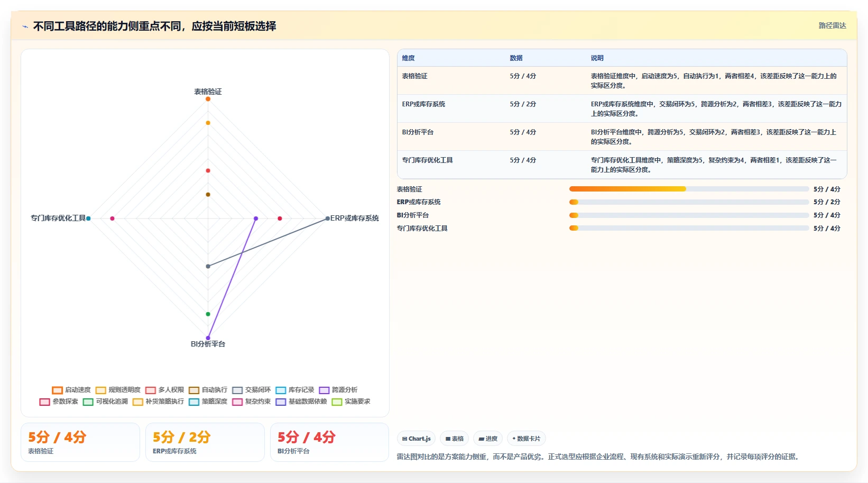The width and height of the screenshot is (868, 483).
Task: Click the teal point at the 专门库存优化工具 apex
Action: pyautogui.click(x=88, y=218)
